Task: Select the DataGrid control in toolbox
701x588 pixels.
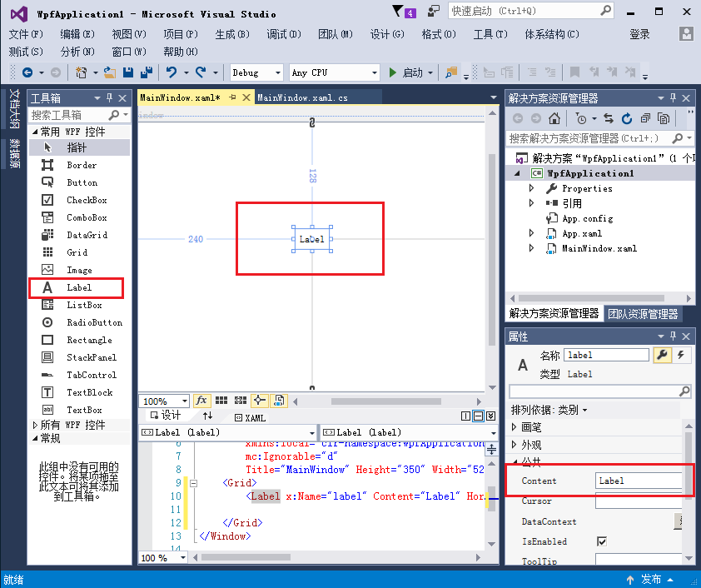Action: coord(80,235)
